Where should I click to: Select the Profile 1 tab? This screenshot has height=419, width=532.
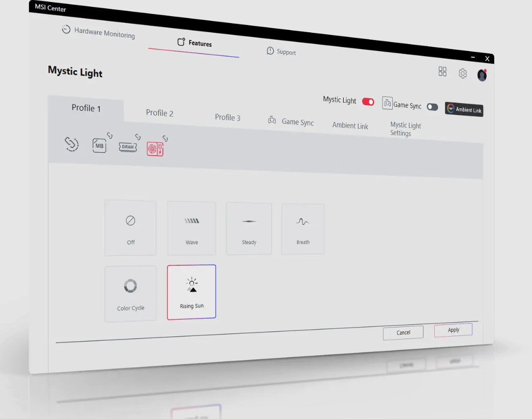[x=86, y=108]
